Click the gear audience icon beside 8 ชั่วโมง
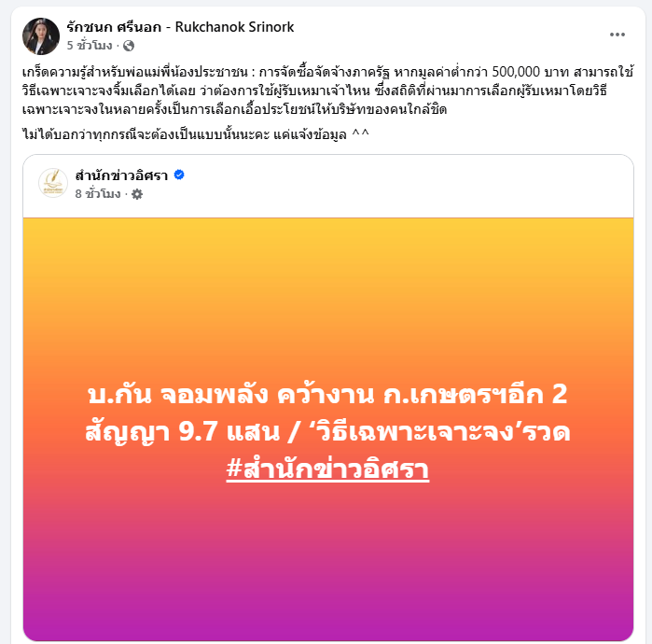This screenshot has height=644, width=652. click(x=137, y=194)
